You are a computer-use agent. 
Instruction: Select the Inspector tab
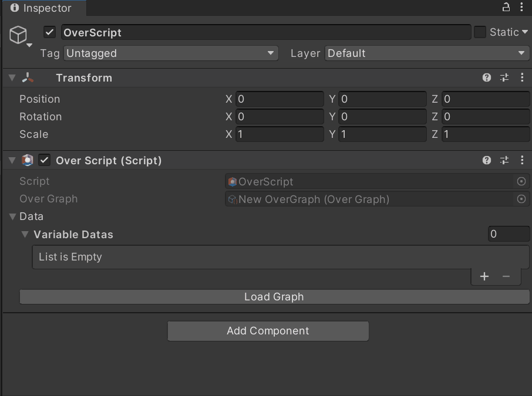point(42,8)
